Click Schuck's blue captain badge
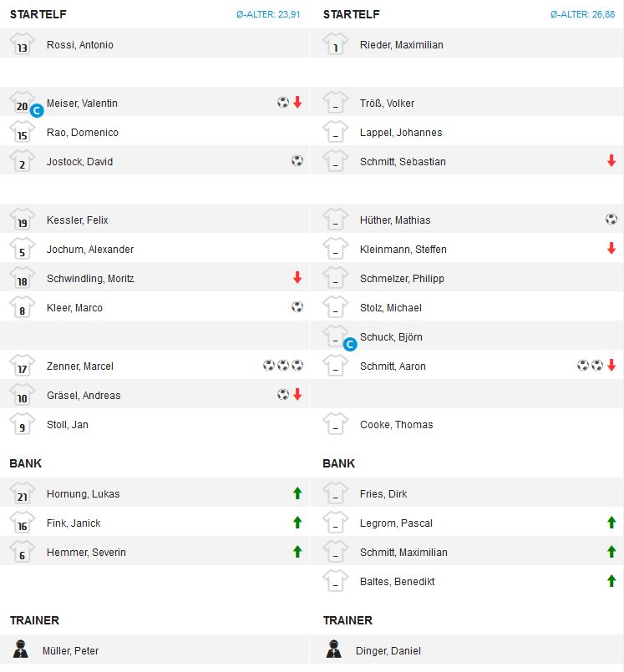624x672 pixels. [350, 343]
